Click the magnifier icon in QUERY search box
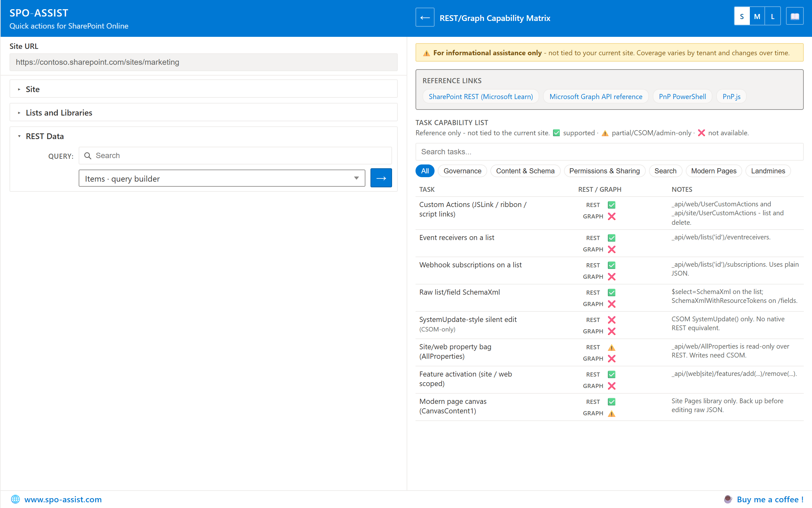 coord(88,156)
